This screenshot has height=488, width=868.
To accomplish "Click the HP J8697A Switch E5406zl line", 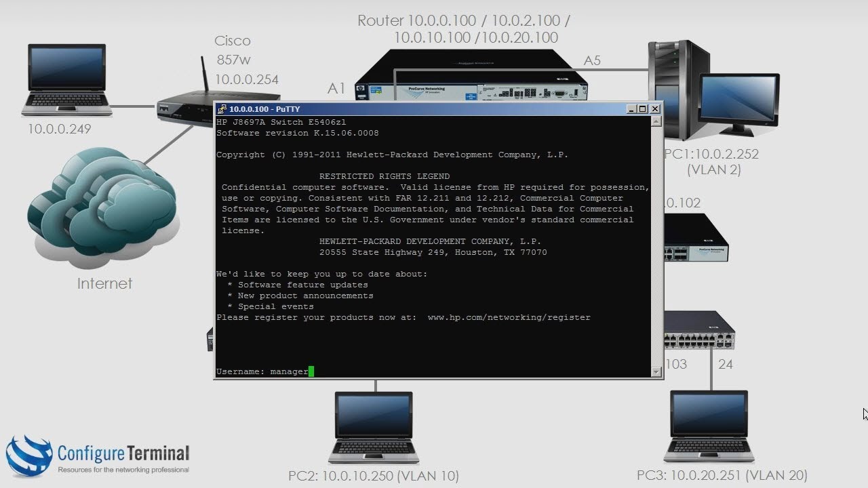I will (x=281, y=122).
